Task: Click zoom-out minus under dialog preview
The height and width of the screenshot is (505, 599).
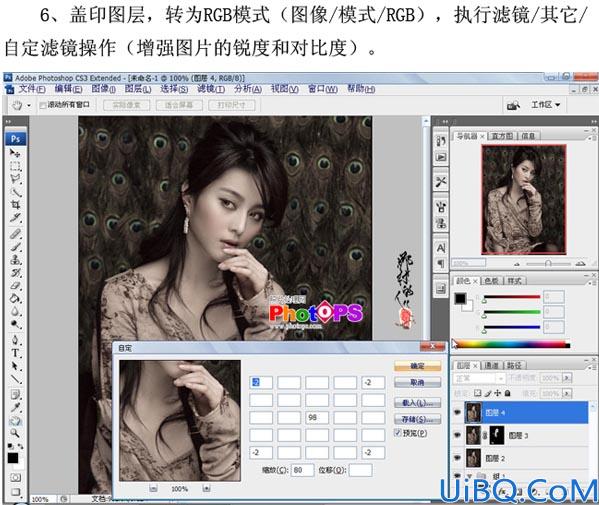Action: (153, 488)
